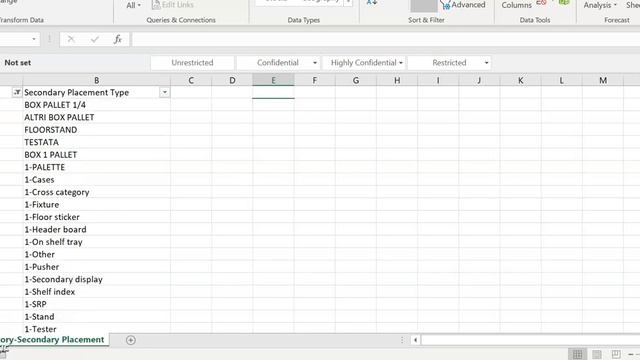The image size is (640, 360).
Task: Click cell containing 1-Stand
Action: 96,317
